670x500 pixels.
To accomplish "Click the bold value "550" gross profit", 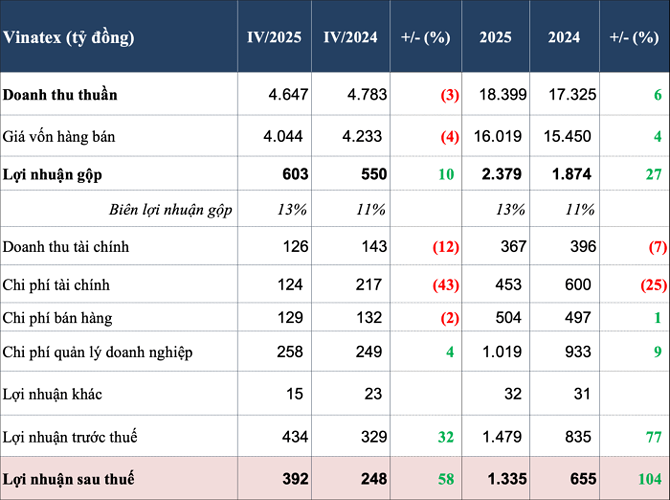I will (x=374, y=174).
